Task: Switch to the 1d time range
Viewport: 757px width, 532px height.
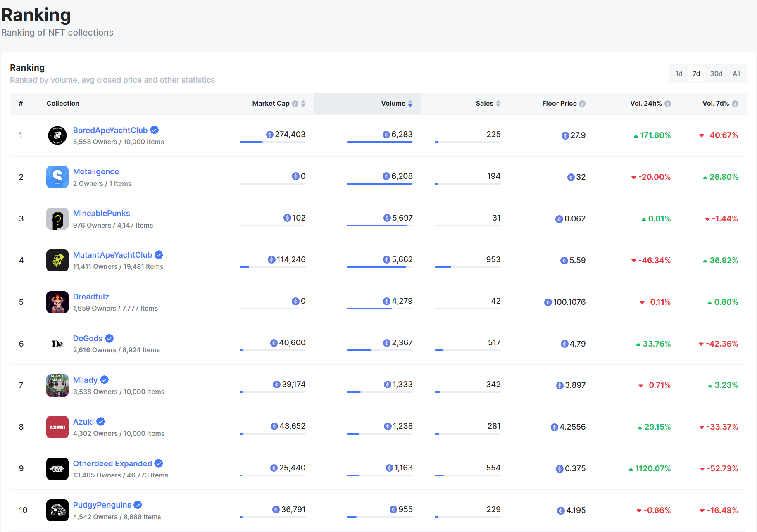Action: (679, 74)
